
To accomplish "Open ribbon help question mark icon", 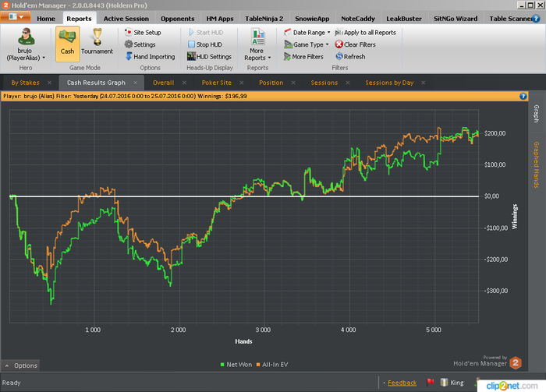I will pyautogui.click(x=537, y=19).
